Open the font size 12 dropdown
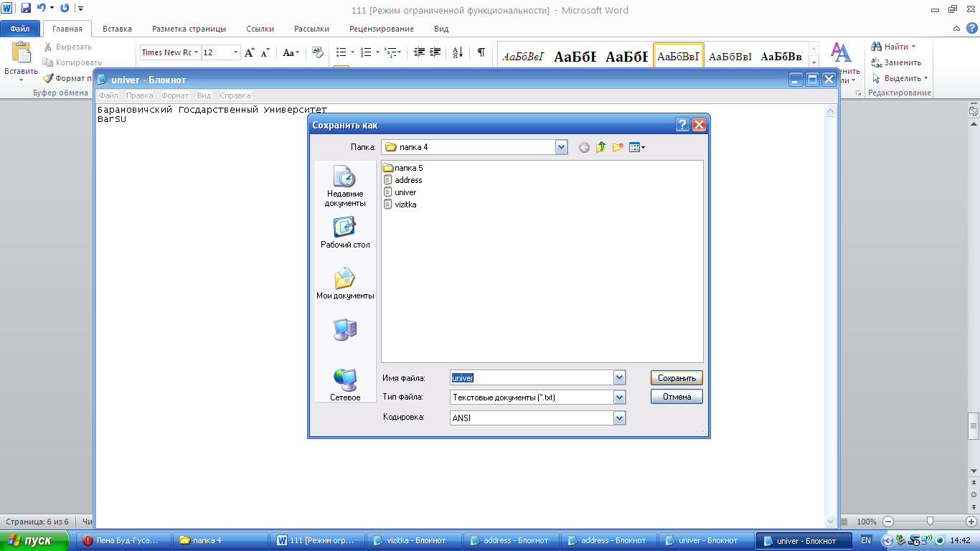980x551 pixels. [236, 52]
